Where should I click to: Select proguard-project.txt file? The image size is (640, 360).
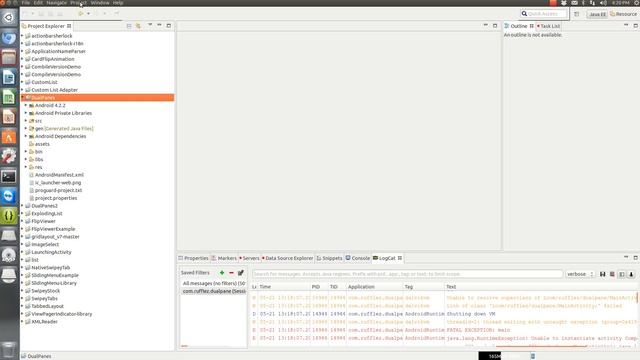pyautogui.click(x=58, y=190)
